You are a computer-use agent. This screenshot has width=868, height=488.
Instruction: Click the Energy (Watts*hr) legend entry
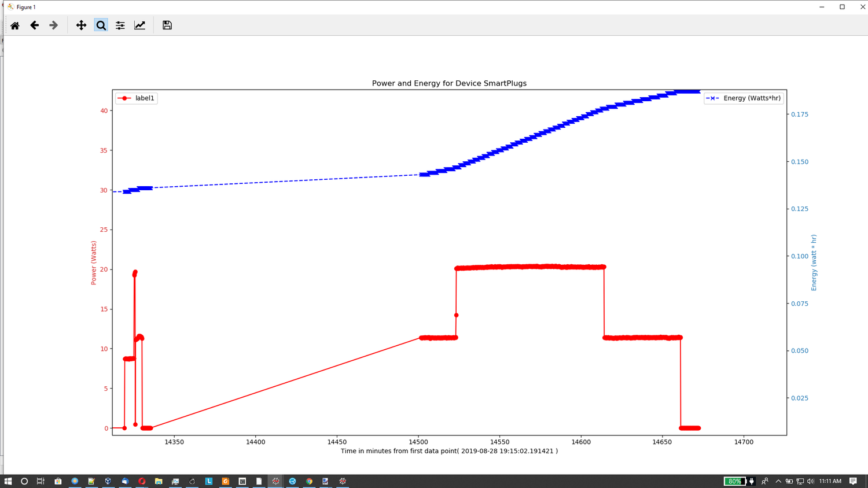[751, 98]
